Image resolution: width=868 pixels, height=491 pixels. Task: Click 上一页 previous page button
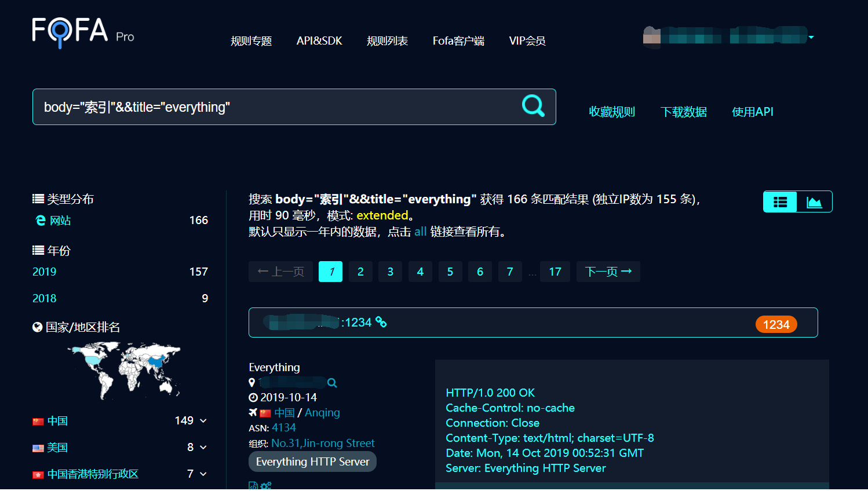[281, 272]
